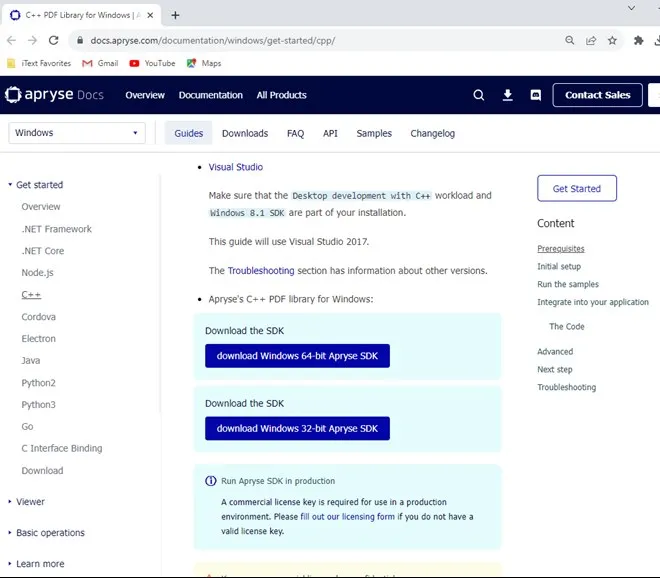Image resolution: width=660 pixels, height=578 pixels.
Task: Jump to Run the samples section
Action: (568, 284)
